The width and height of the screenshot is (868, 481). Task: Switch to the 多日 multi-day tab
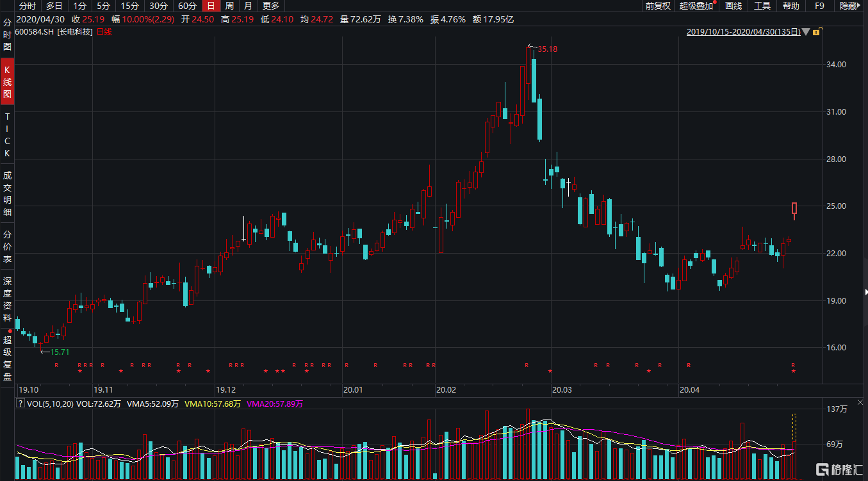[54, 6]
